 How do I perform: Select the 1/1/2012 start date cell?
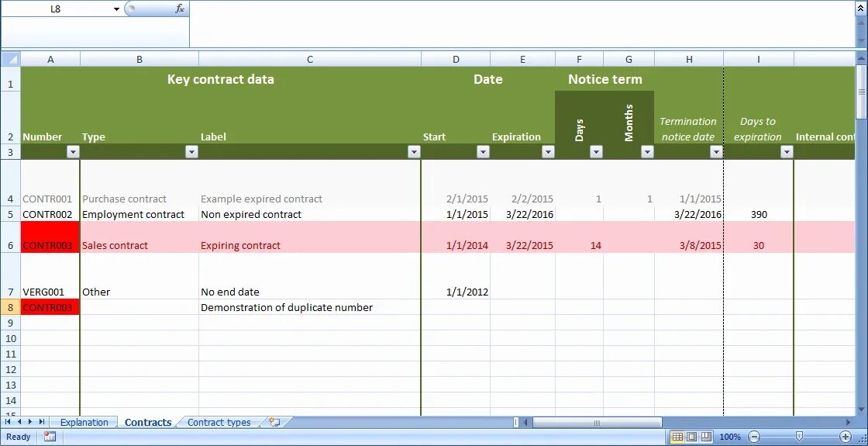click(456, 276)
